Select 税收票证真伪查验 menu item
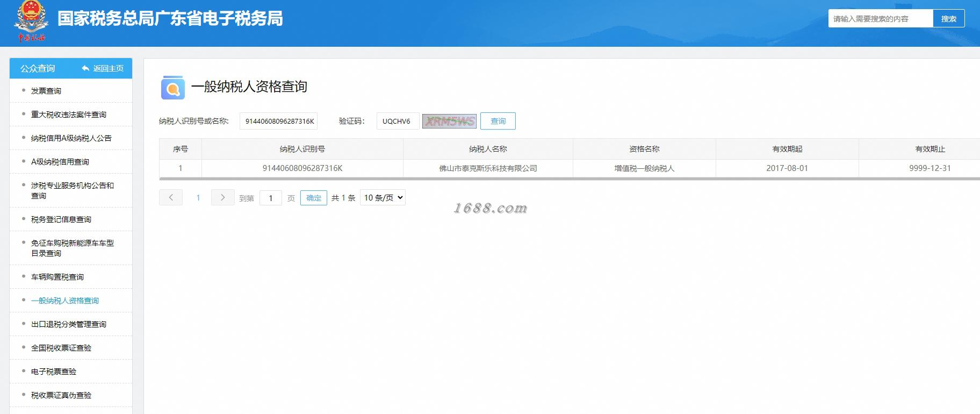The width and height of the screenshot is (980, 414). coord(61,395)
